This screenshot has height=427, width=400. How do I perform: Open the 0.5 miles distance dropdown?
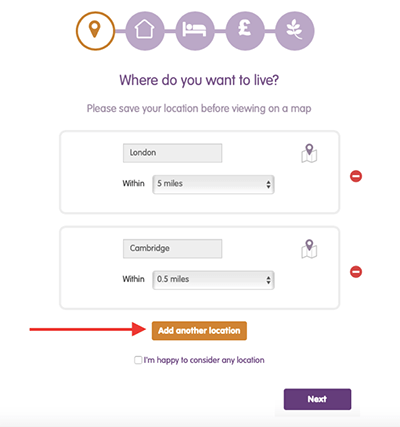point(213,280)
